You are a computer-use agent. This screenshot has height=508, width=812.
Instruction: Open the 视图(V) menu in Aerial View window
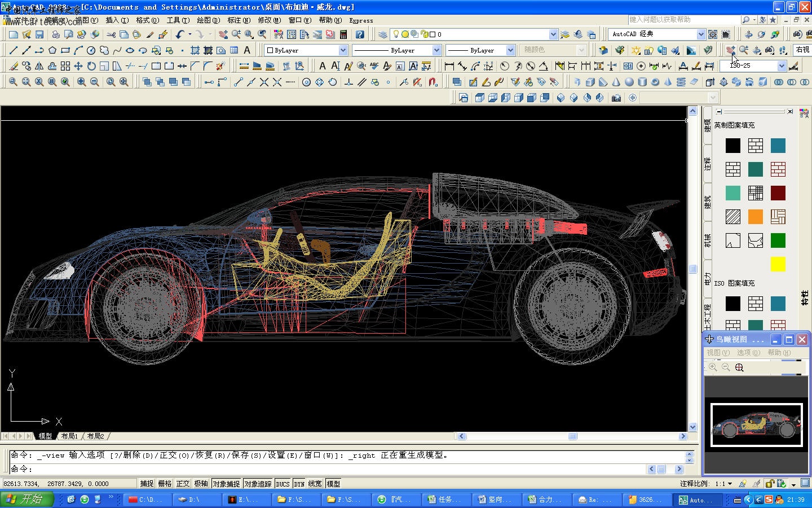coord(718,353)
